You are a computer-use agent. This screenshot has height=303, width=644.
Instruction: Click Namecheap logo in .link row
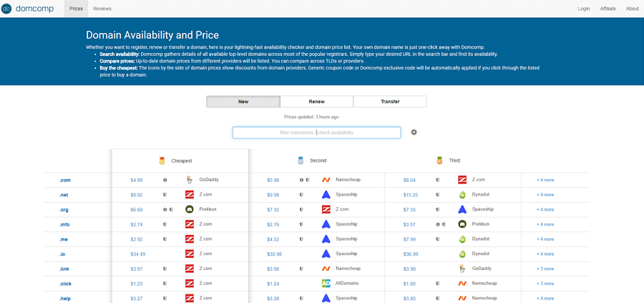click(326, 269)
